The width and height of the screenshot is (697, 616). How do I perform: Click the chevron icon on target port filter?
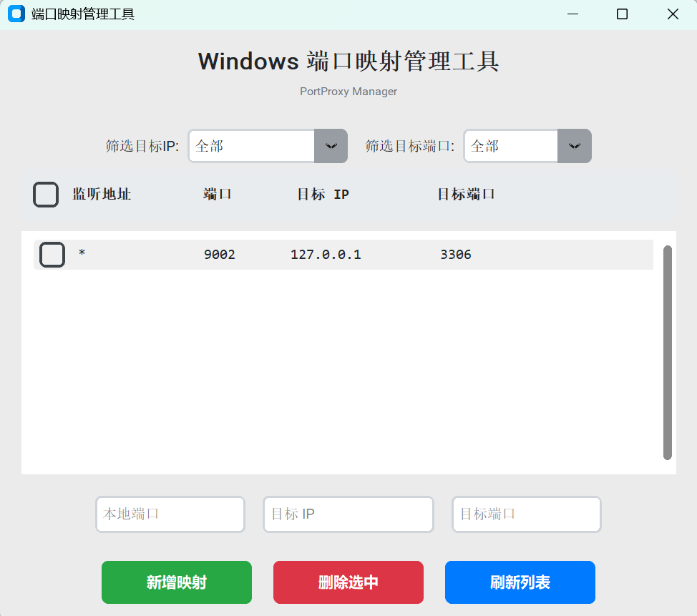point(574,146)
